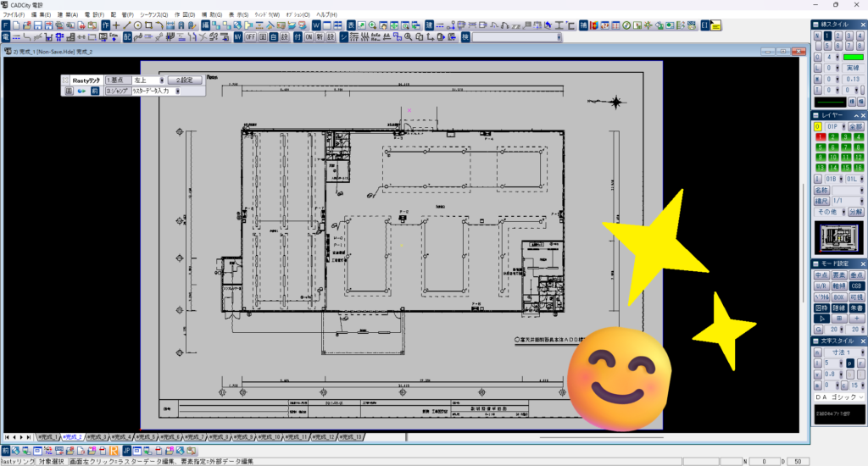Viewport: 868px width, 466px height.
Task: Select the rectangle drawing tool
Action: tap(148, 25)
